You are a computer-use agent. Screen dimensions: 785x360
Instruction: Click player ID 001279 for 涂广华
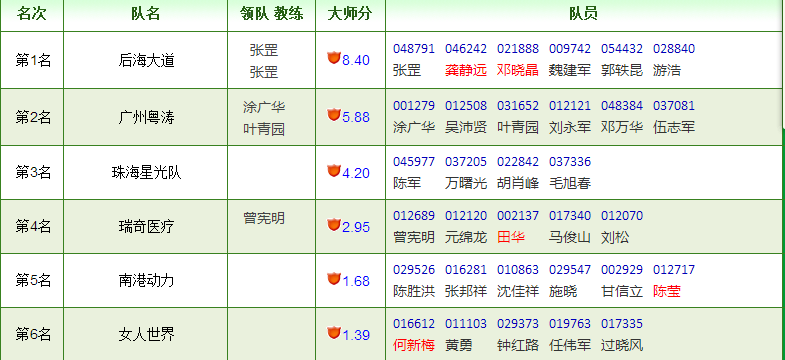414,106
